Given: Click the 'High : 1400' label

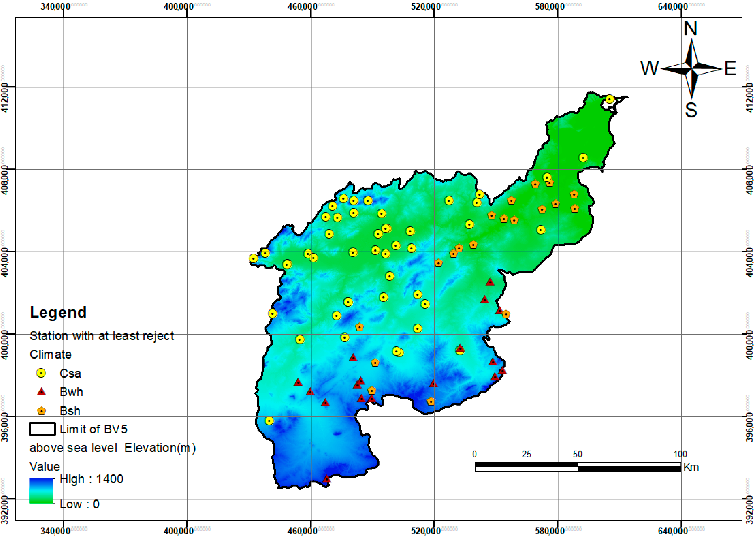Looking at the screenshot, I should click(x=92, y=479).
